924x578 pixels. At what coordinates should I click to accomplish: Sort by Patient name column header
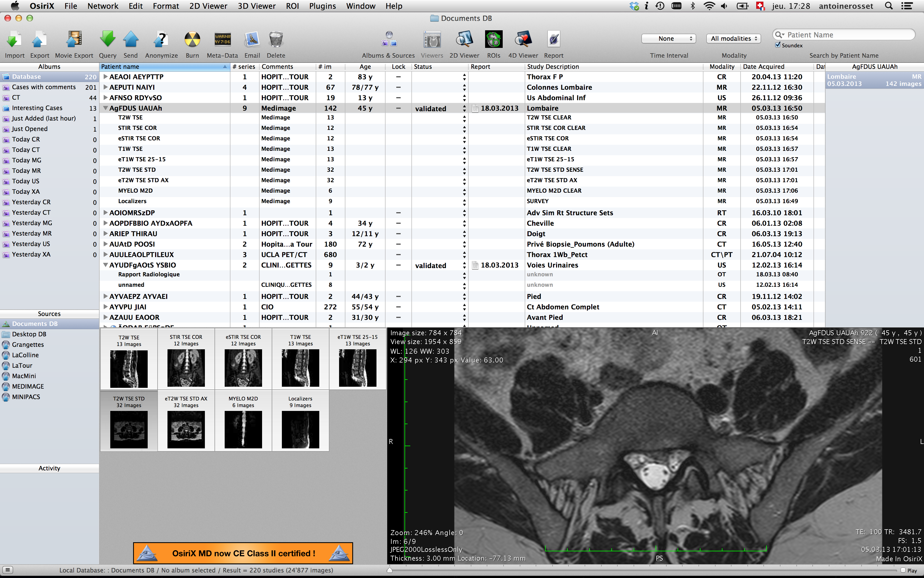(164, 67)
